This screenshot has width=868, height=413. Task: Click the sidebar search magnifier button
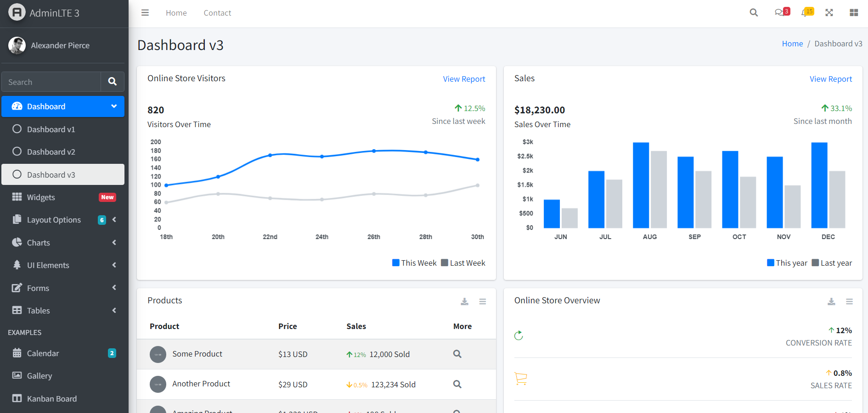click(113, 82)
